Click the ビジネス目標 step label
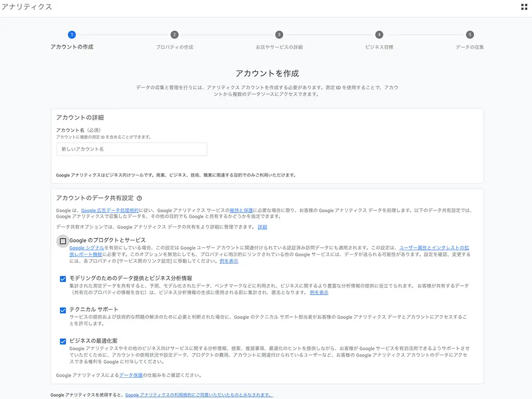This screenshot has width=532, height=399. point(379,47)
